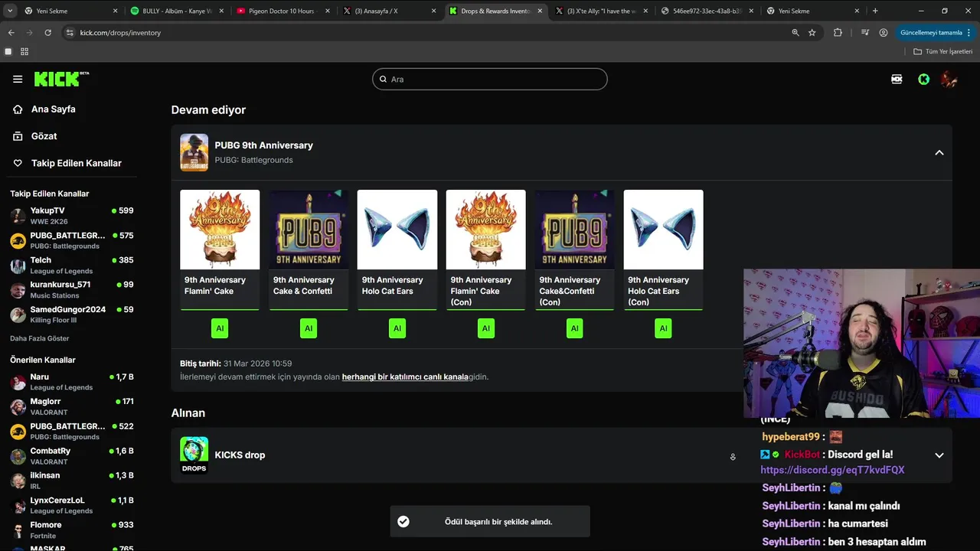The width and height of the screenshot is (980, 551).
Task: Open Chrome zoom magnifier icon in address bar
Action: tap(795, 33)
